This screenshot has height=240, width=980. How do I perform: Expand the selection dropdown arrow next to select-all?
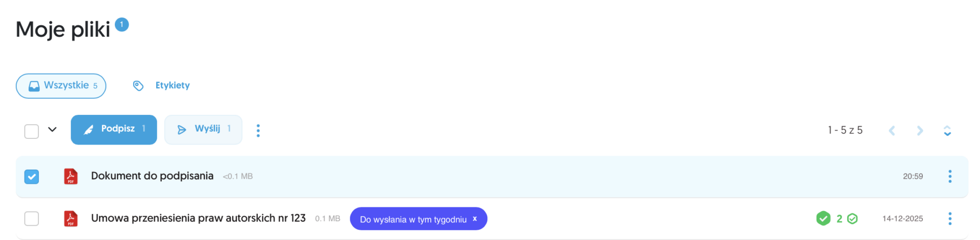52,130
